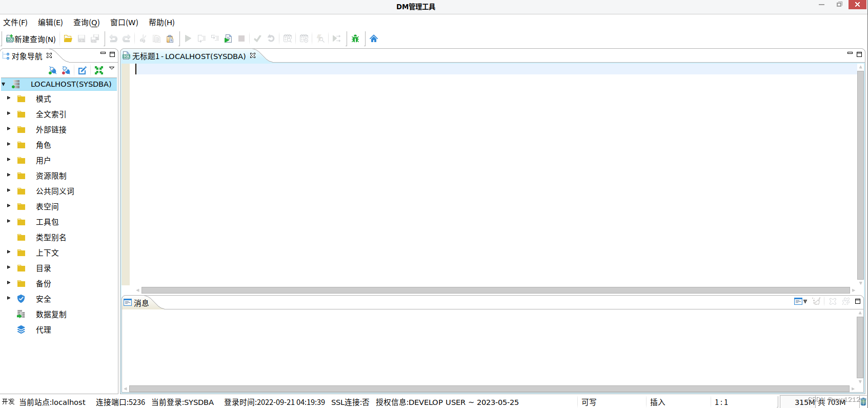
Task: Click the blue edit pencil icon in navigator
Action: (83, 70)
